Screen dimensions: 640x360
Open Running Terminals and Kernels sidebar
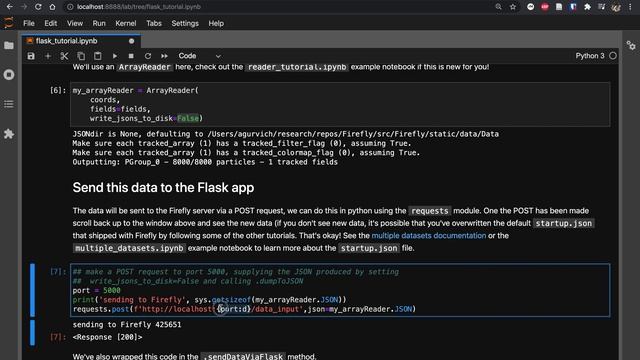pos(9,75)
